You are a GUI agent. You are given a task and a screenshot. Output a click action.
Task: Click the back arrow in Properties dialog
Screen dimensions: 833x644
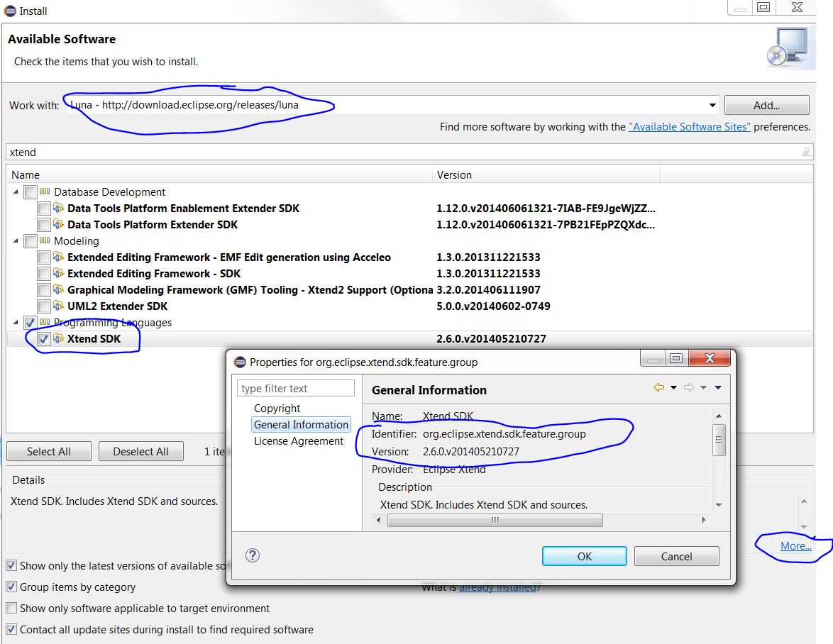point(658,387)
